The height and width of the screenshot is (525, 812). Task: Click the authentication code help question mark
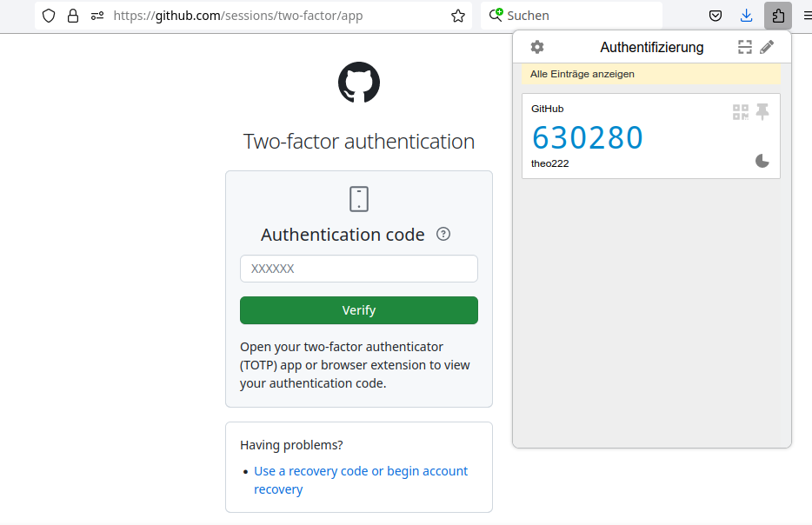pyautogui.click(x=443, y=234)
